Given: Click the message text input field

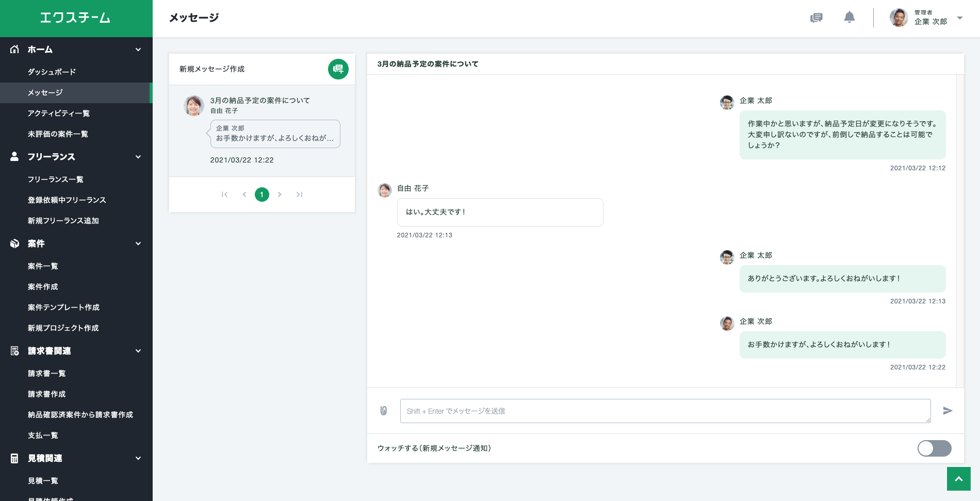Looking at the screenshot, I should pyautogui.click(x=665, y=411).
